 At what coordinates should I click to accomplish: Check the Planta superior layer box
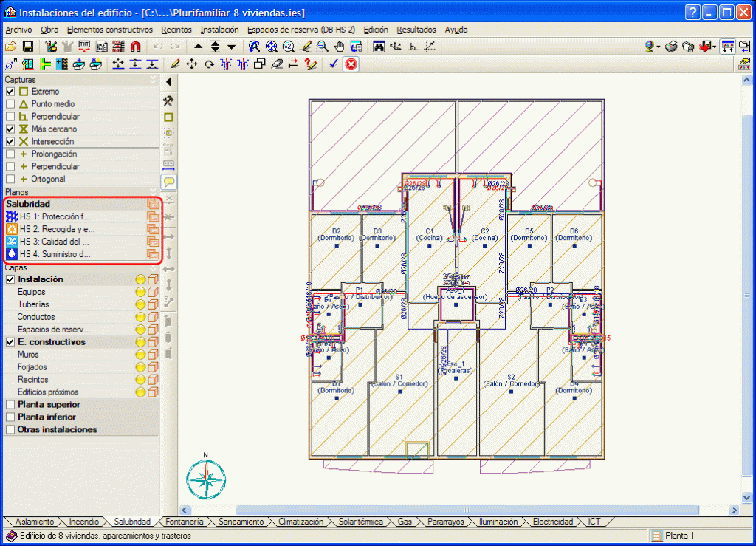(x=10, y=405)
